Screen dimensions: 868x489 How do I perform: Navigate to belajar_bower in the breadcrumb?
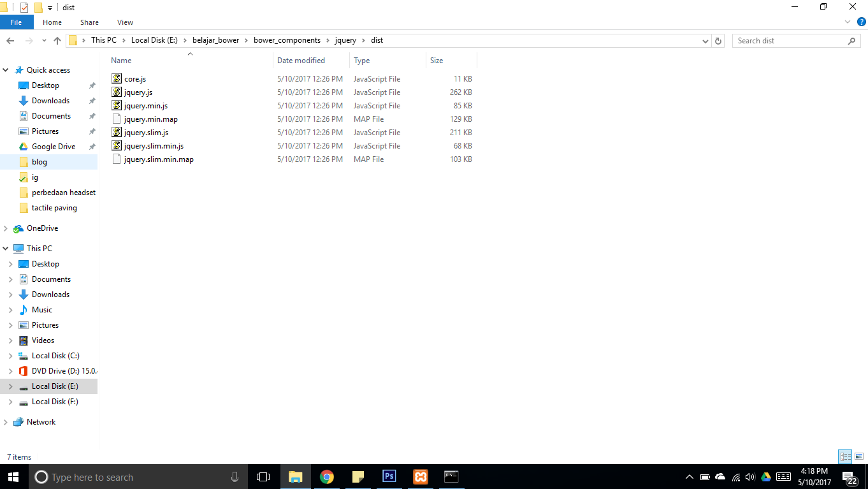pos(215,40)
